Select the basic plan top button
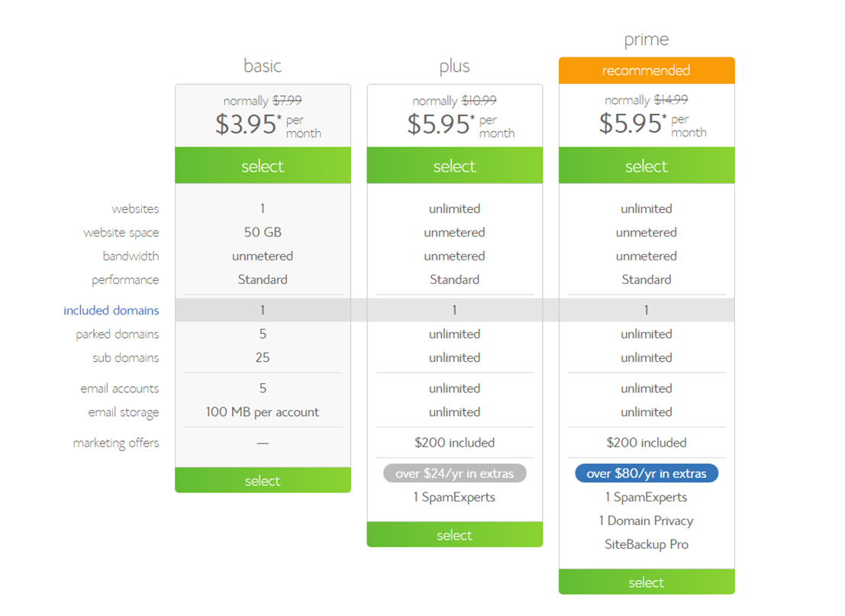Screen dimensions: 845x616 coord(263,166)
